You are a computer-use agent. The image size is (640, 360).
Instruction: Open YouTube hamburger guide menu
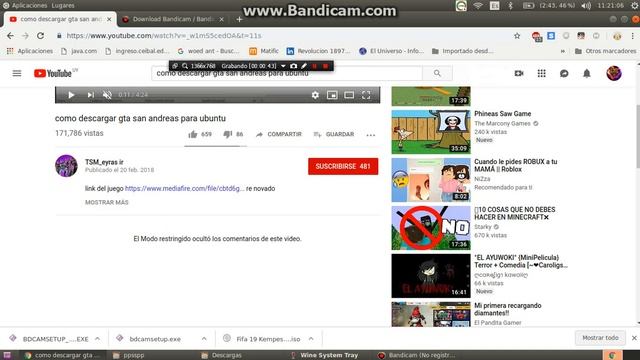[x=17, y=73]
